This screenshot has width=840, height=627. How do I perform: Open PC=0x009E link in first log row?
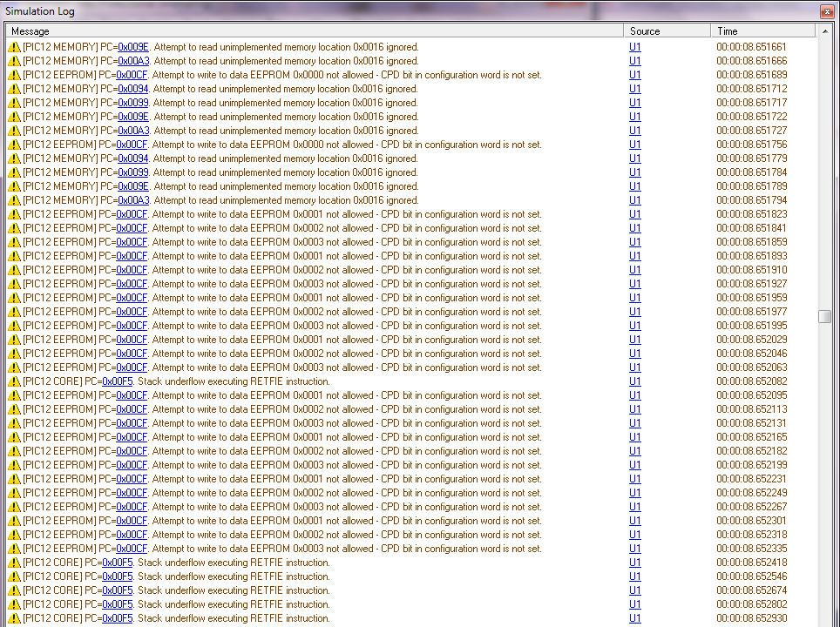click(x=133, y=47)
